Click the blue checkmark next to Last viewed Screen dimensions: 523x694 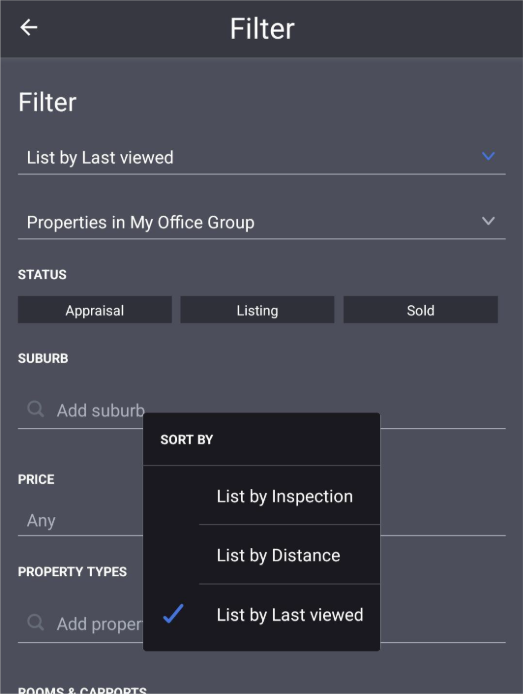click(x=173, y=614)
